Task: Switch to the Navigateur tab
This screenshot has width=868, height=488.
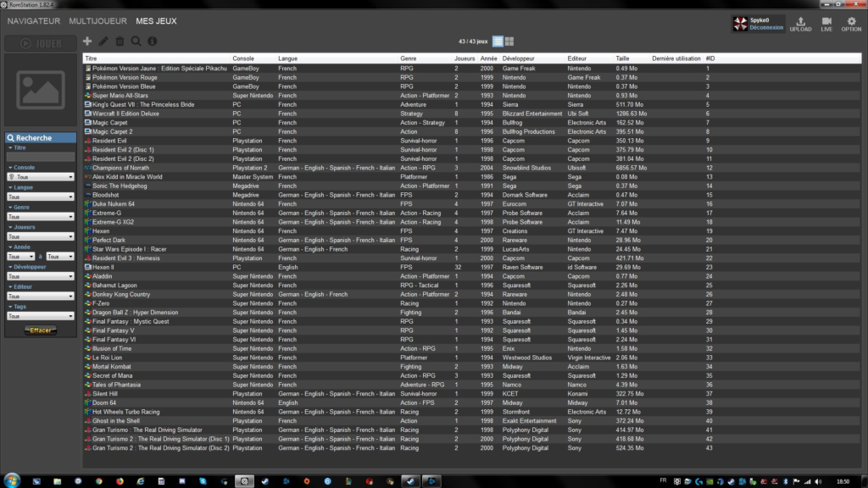Action: click(34, 20)
